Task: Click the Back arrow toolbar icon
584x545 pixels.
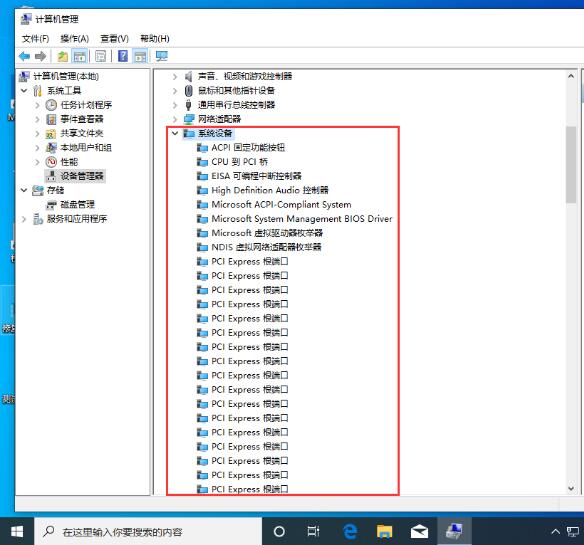Action: [25, 57]
